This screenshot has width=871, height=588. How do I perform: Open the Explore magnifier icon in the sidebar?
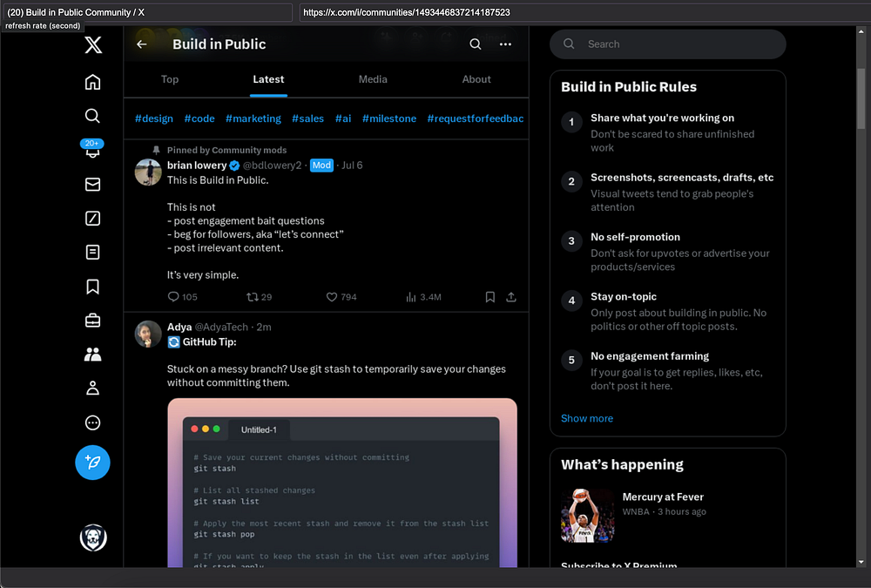click(93, 116)
